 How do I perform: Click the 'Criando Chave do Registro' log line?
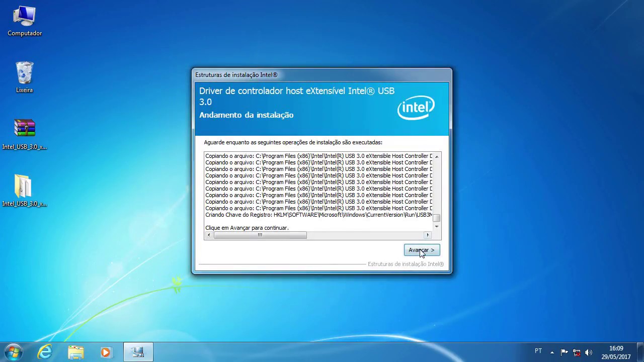click(x=318, y=215)
